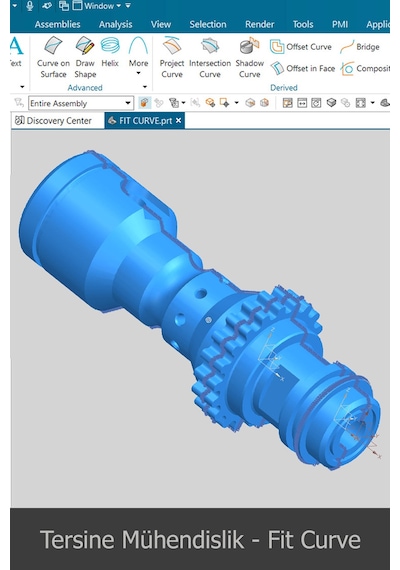Click the greyed icon after the orange cube
The image size is (400, 570).
pyautogui.click(x=159, y=103)
